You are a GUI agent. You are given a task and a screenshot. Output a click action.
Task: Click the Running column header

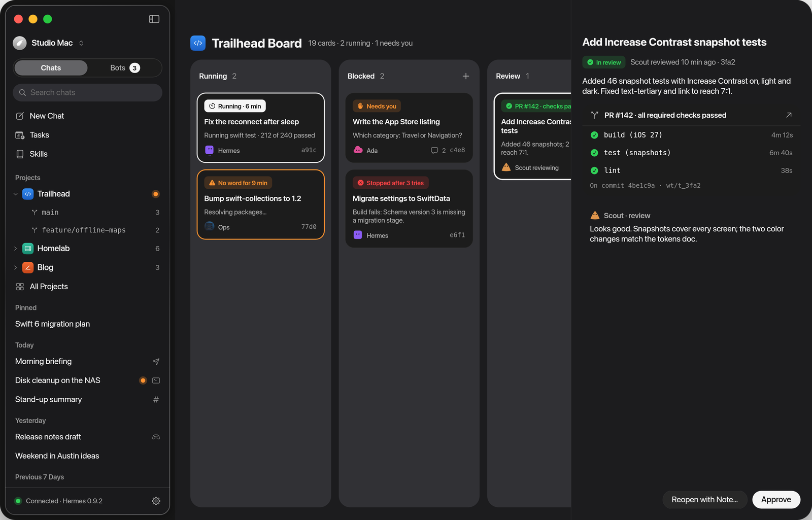tap(213, 76)
